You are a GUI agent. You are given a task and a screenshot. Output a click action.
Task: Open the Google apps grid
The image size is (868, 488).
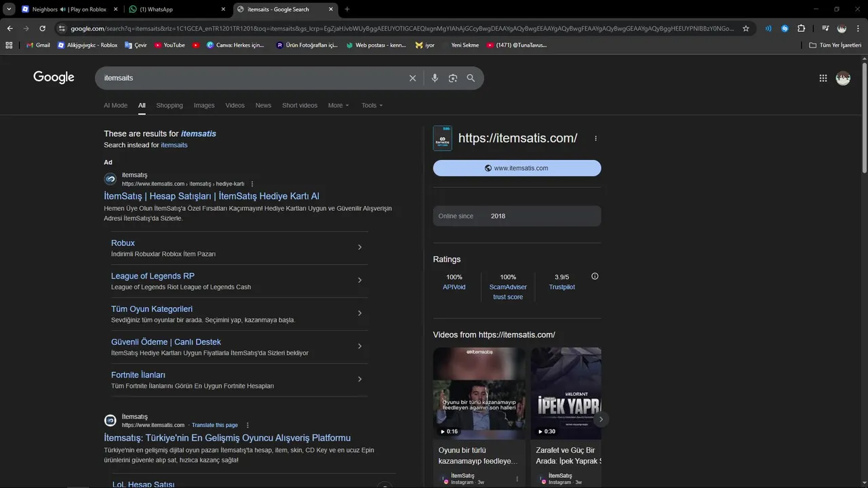coord(823,78)
